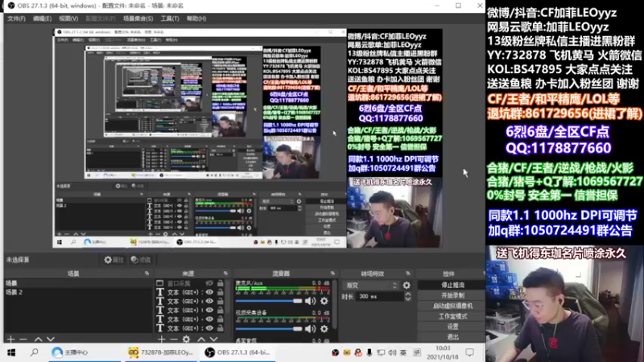Increase transition duration with the up stepper
This screenshot has width=644, height=362.
coord(408,294)
